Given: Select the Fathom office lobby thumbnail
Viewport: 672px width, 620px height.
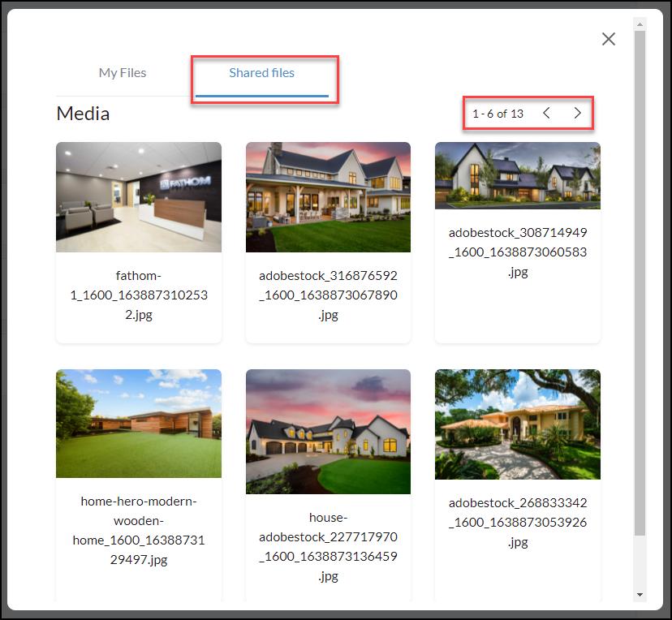Looking at the screenshot, I should (x=139, y=197).
